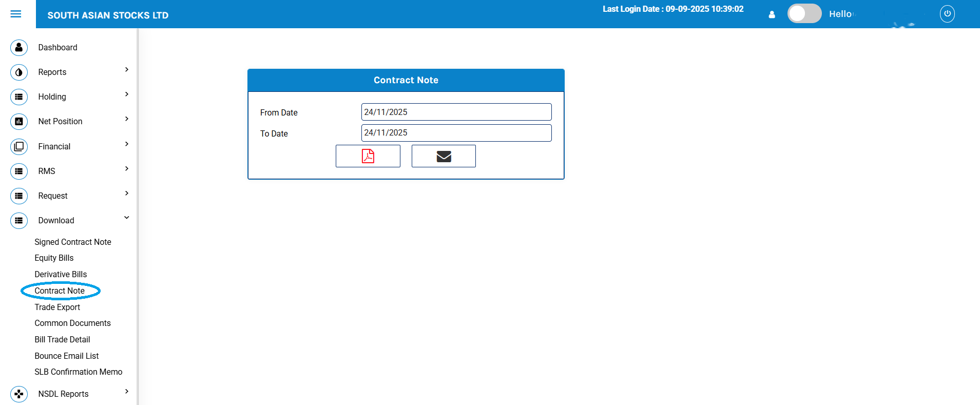Expand the RMS menu chevron
The image size is (980, 405).
click(127, 169)
